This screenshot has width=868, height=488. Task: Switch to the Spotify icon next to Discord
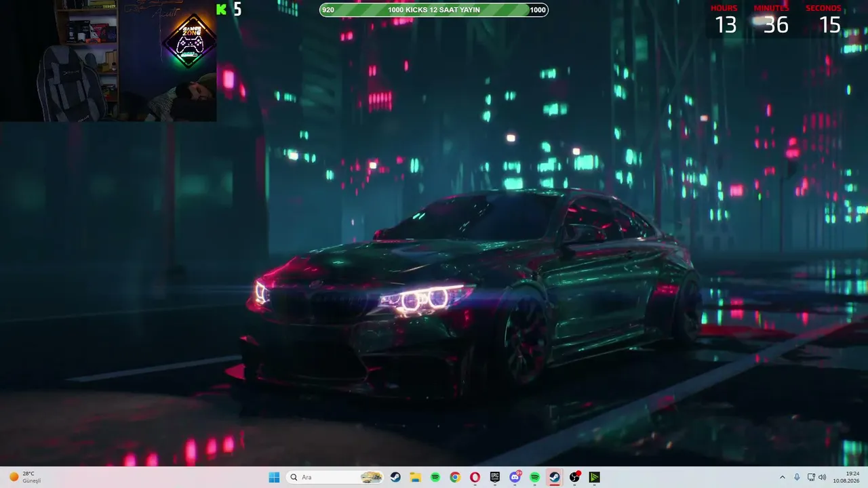click(534, 477)
